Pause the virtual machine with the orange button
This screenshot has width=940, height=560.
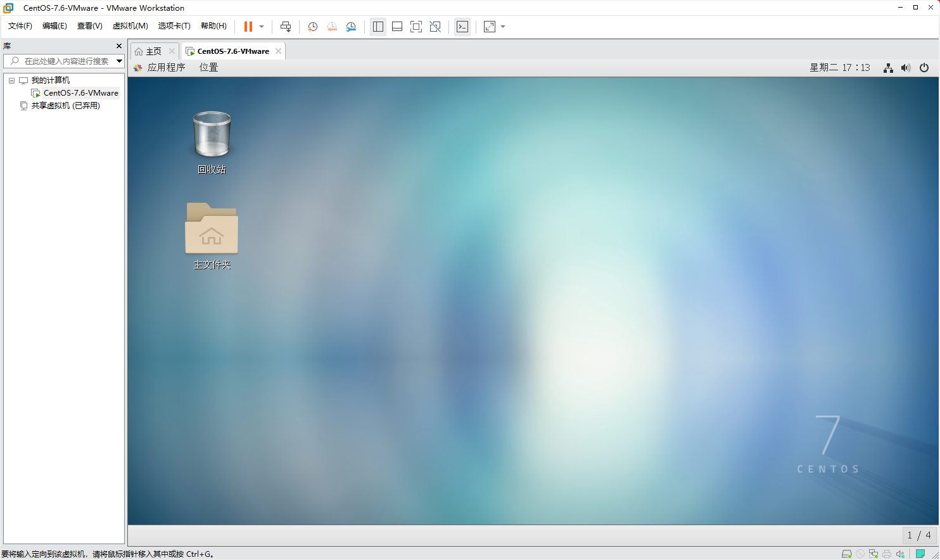248,27
